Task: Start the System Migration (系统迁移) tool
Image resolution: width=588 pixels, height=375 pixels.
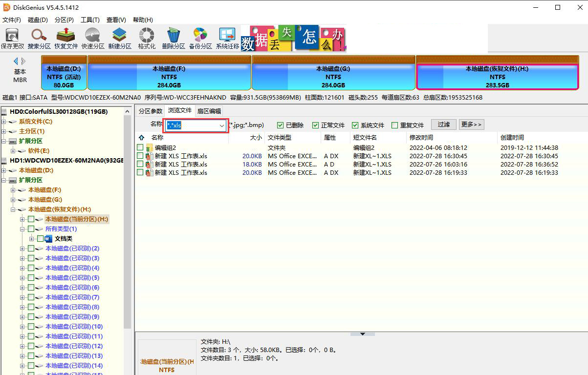Action: [227, 39]
